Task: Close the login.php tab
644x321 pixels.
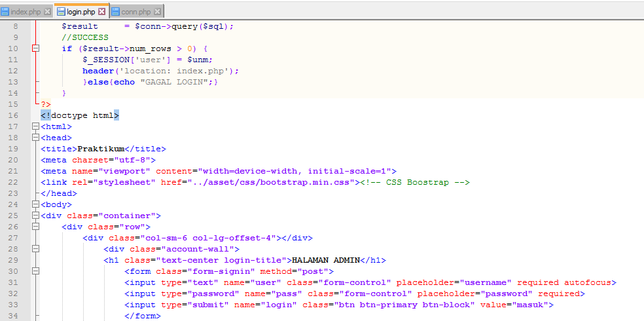Action: pos(102,12)
